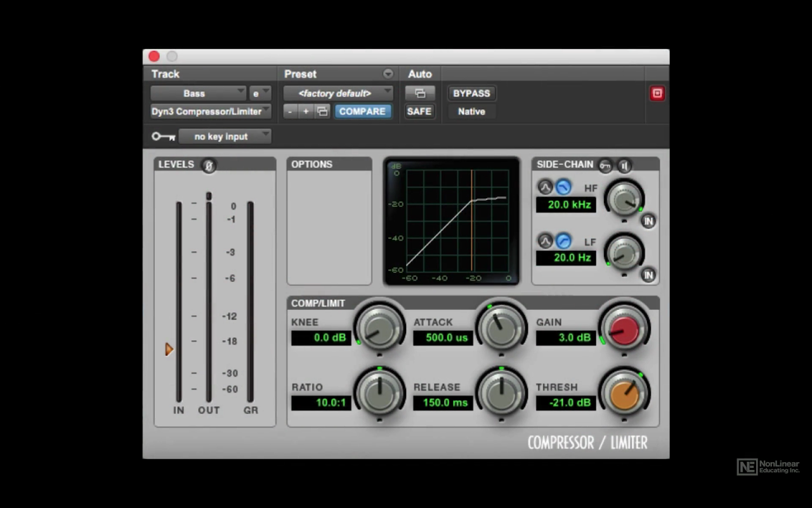Toggle the BYPASS button
The height and width of the screenshot is (508, 812).
[471, 93]
